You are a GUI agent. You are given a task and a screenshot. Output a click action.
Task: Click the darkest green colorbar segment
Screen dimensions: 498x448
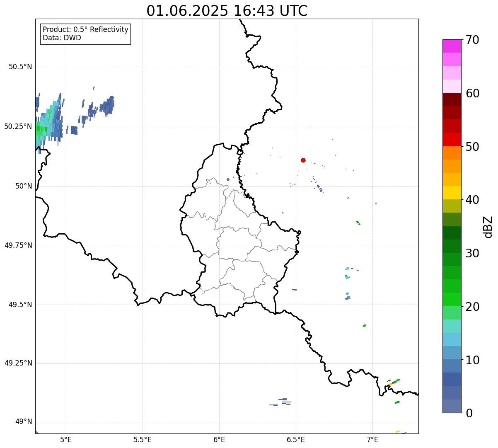click(x=452, y=233)
